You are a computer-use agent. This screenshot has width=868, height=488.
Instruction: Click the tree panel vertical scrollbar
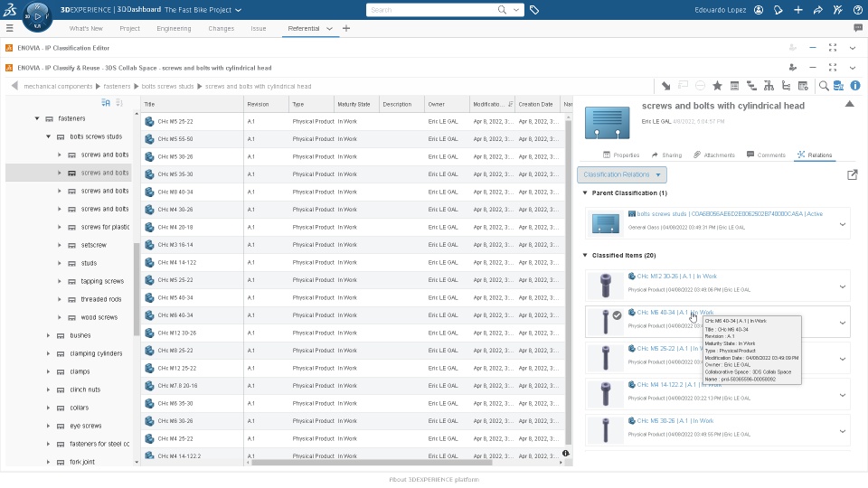tap(137, 290)
